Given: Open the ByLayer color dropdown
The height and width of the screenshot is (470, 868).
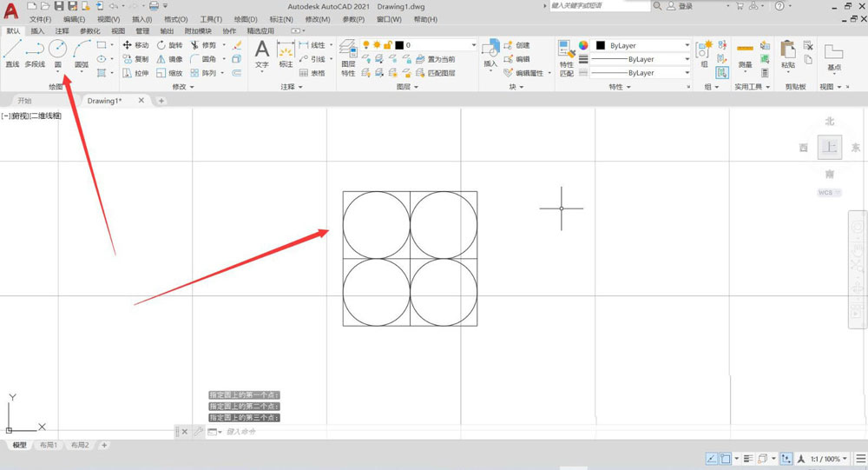Looking at the screenshot, I should point(641,45).
